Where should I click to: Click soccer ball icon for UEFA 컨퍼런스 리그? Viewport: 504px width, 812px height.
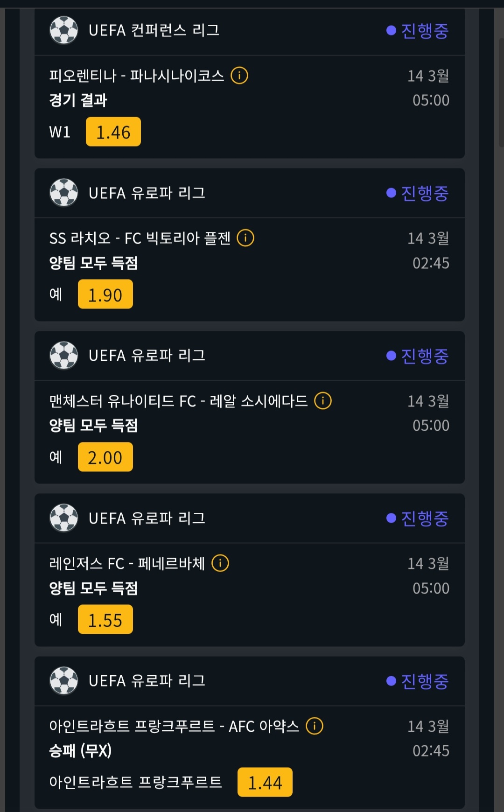coord(64,30)
